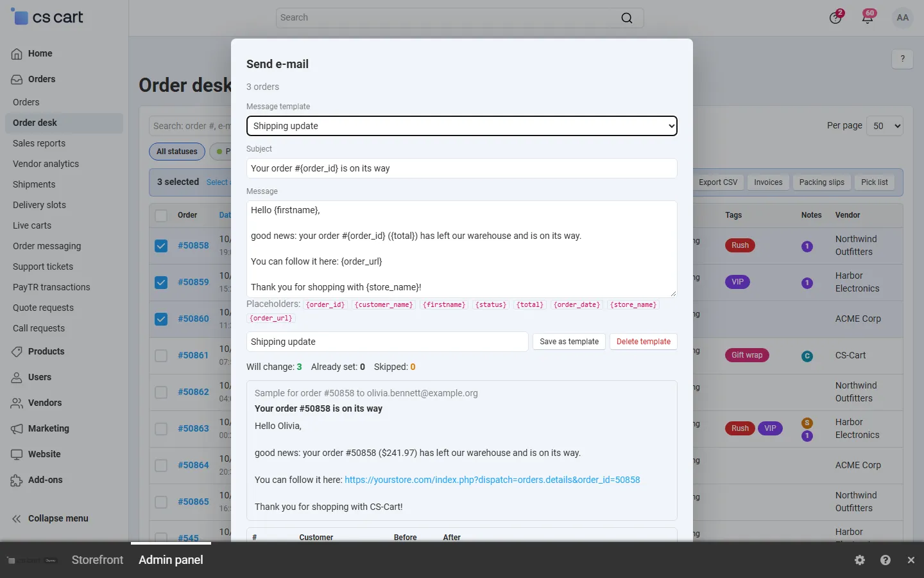Switch to the Admin panel tab
This screenshot has height=578, width=924.
coord(171,560)
